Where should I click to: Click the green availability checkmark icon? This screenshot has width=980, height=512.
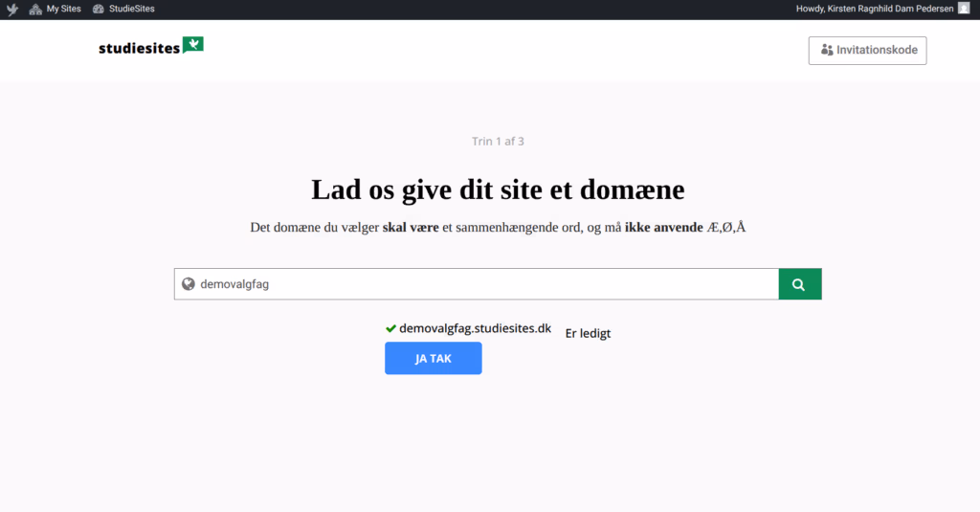[x=390, y=328]
